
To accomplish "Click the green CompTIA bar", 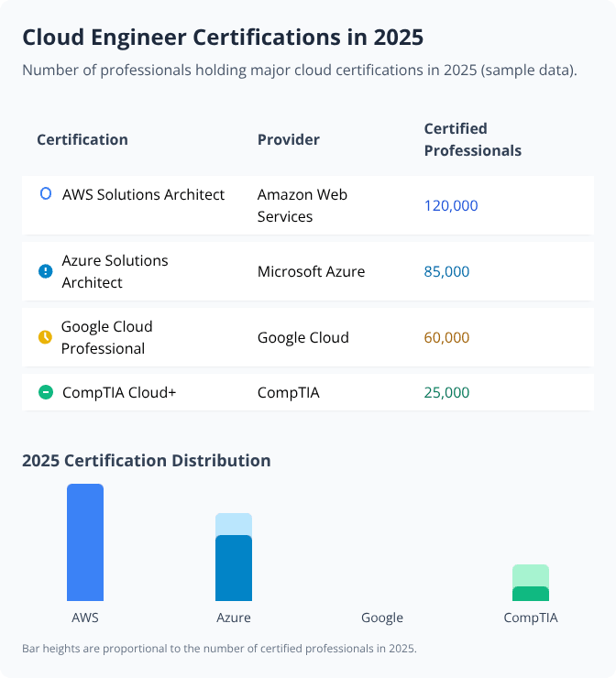I will click(531, 594).
